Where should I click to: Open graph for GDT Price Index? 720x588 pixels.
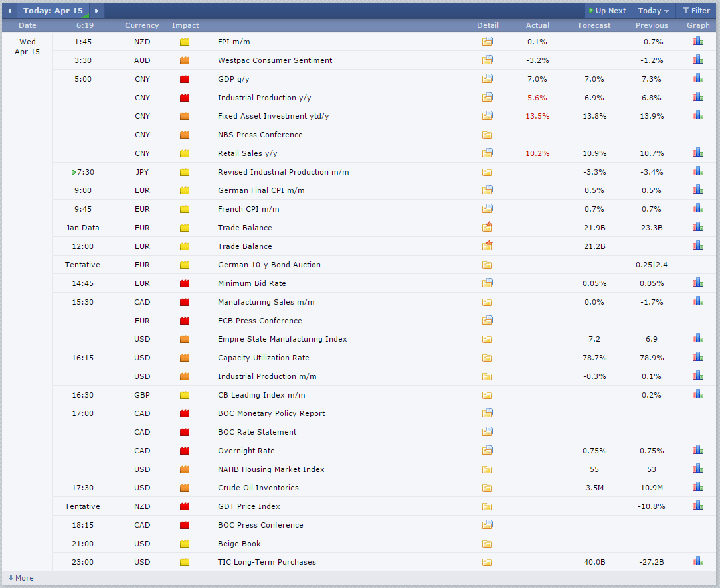coord(698,506)
